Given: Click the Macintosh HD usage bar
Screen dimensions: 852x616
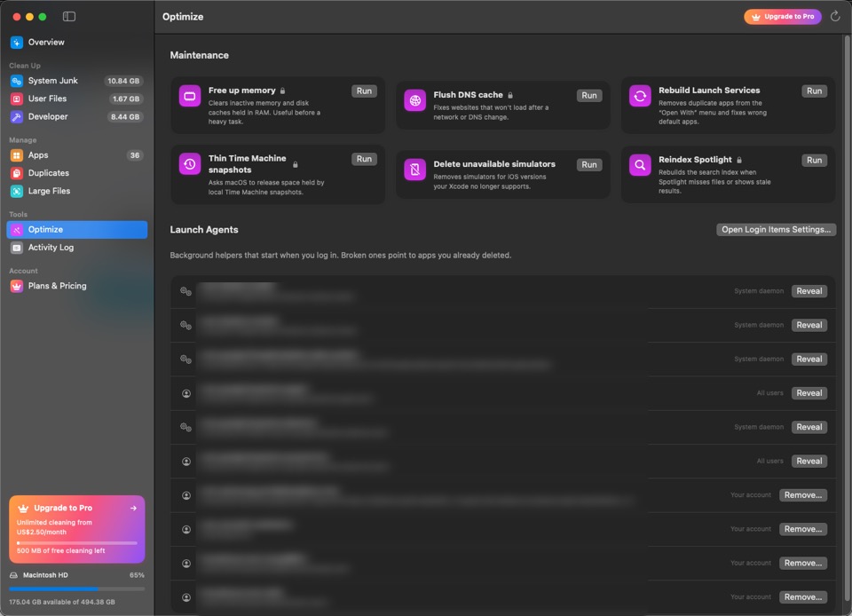Looking at the screenshot, I should (x=77, y=588).
